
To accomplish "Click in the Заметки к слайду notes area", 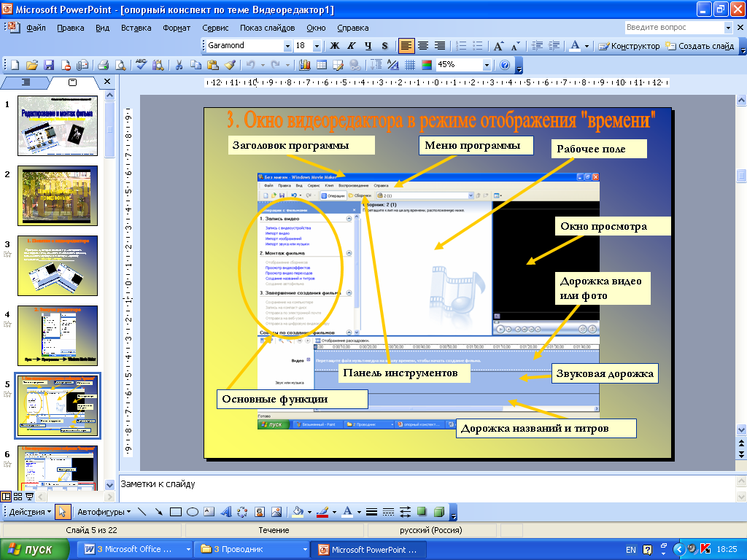I will coord(426,488).
